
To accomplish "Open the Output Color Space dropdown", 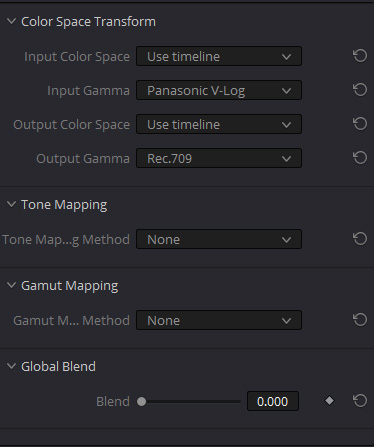I will tap(219, 124).
